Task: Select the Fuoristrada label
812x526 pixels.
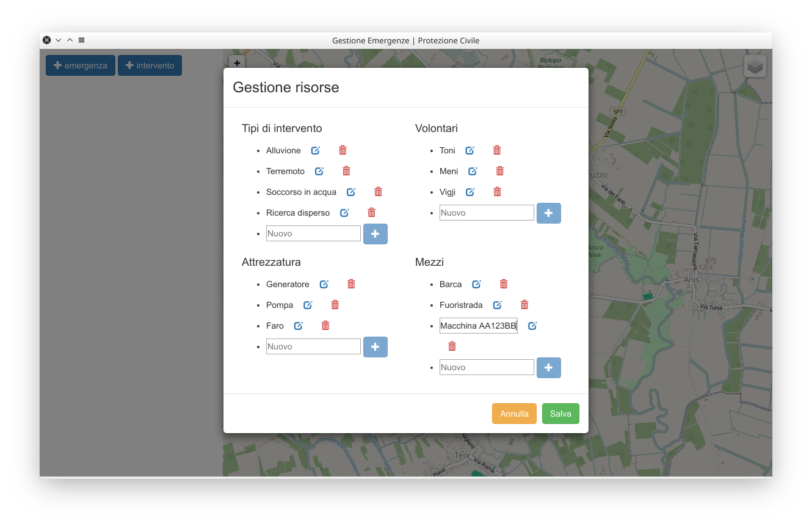Action: tap(461, 305)
